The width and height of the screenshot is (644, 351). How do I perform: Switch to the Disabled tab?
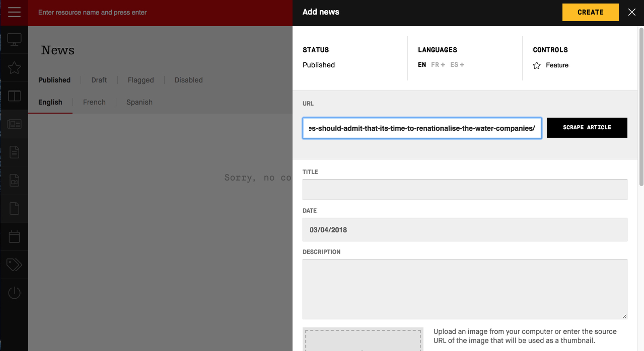[189, 80]
